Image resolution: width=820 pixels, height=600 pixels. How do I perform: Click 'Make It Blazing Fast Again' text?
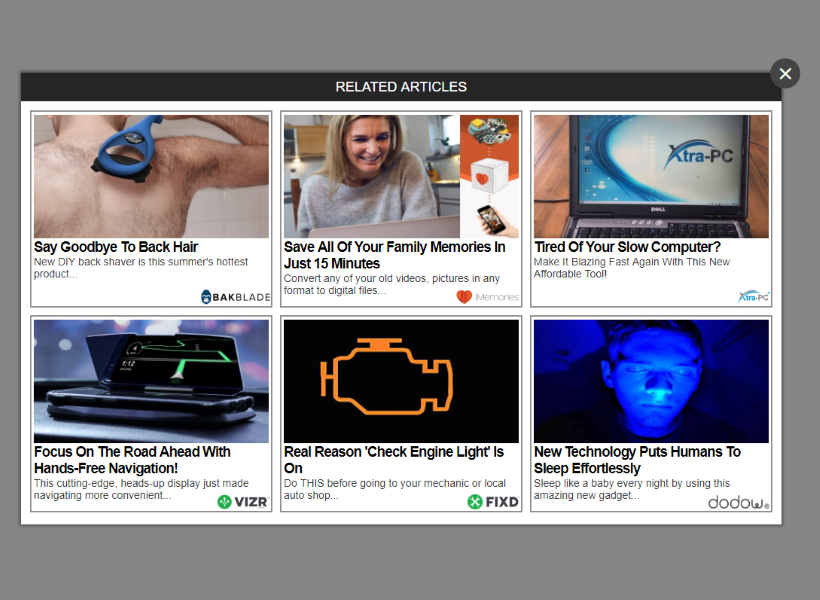click(632, 268)
